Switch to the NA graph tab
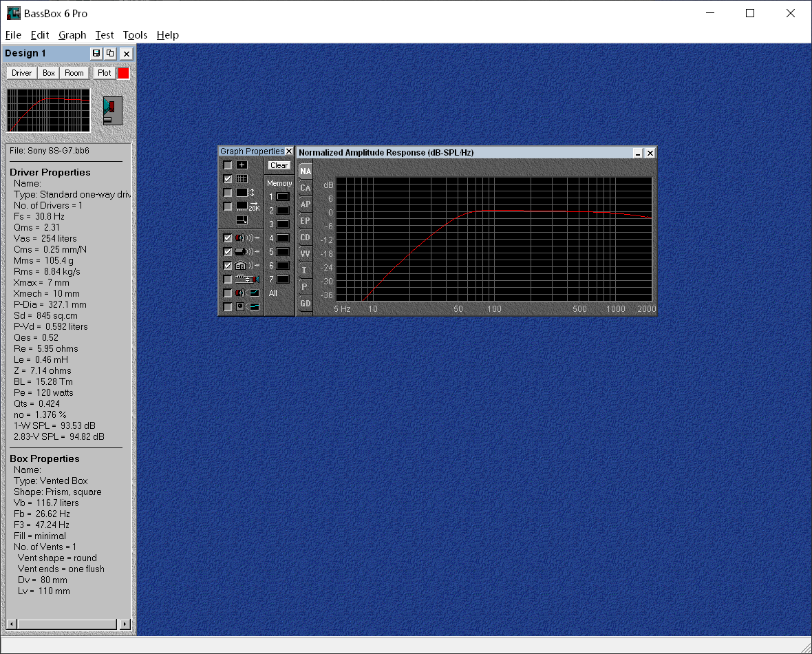 click(x=306, y=171)
